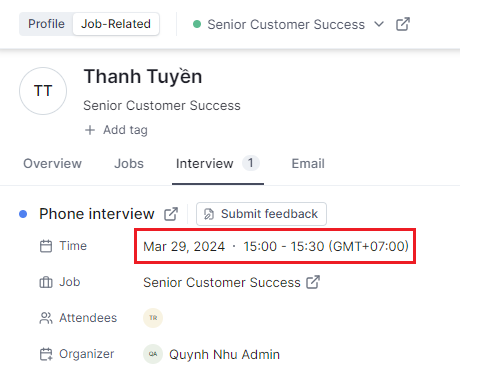Click the TR attendee avatar

pyautogui.click(x=153, y=318)
